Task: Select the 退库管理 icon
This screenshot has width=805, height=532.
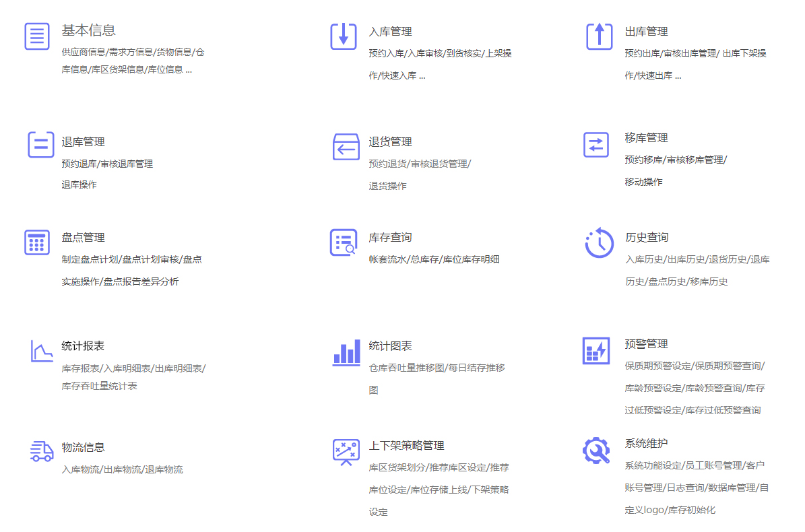Action: click(40, 144)
